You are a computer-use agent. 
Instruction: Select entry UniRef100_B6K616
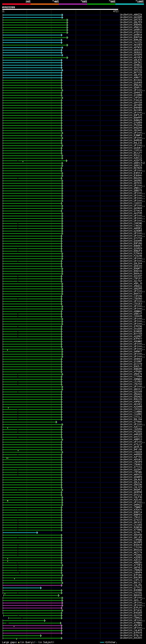pos(131,595)
